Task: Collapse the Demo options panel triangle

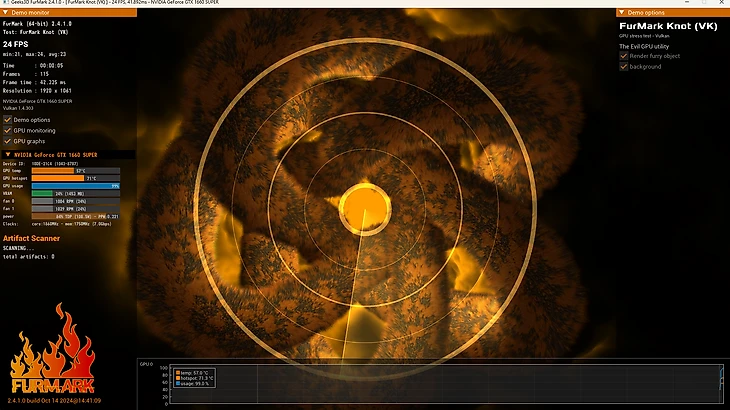Action: (622, 13)
